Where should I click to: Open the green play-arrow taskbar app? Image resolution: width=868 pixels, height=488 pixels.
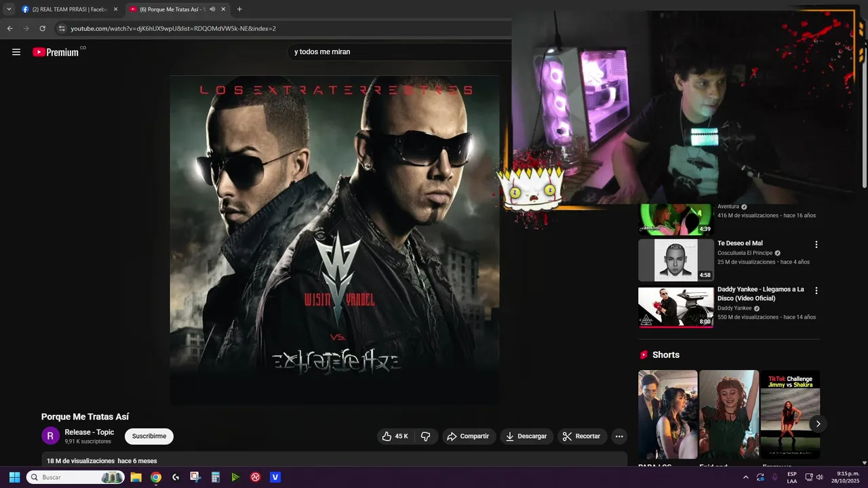(235, 477)
